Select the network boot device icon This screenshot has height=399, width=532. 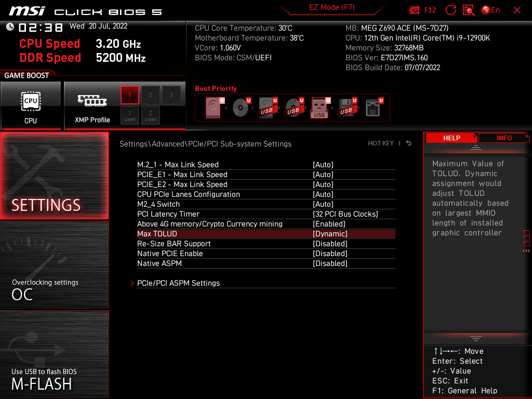(x=374, y=108)
